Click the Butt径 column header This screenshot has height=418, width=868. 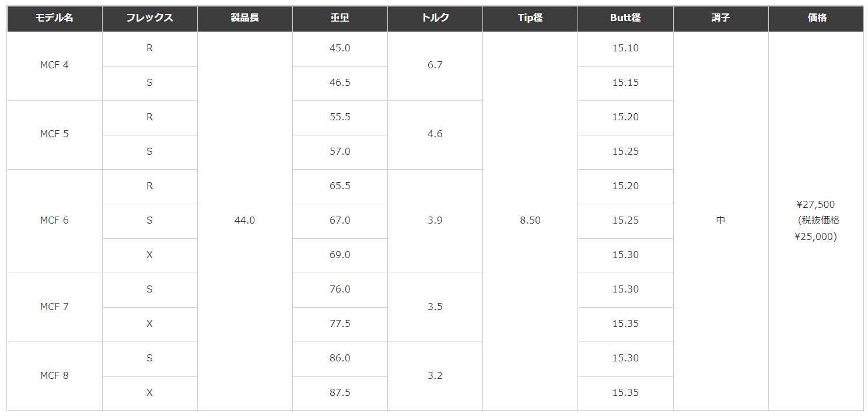625,18
